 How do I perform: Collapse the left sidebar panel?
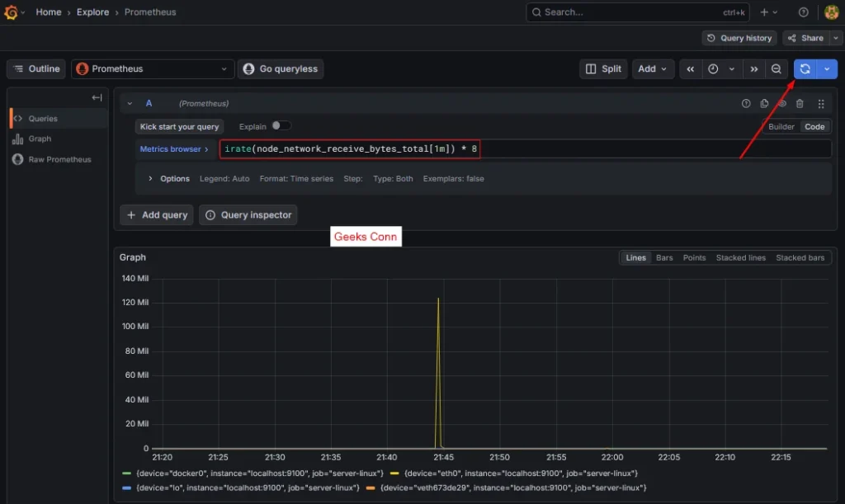pos(97,97)
